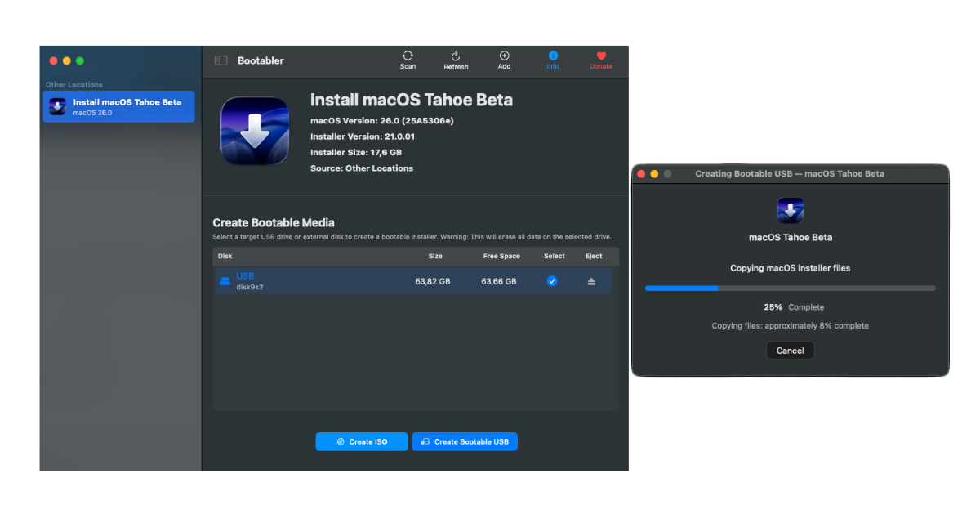
Task: Click the 63,66 GB free space value
Action: [x=499, y=281]
